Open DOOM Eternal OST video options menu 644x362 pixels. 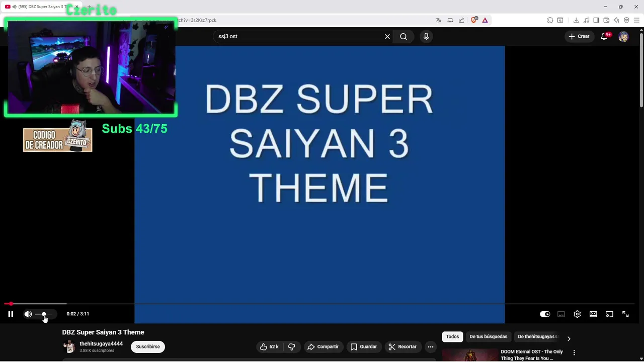click(x=574, y=353)
